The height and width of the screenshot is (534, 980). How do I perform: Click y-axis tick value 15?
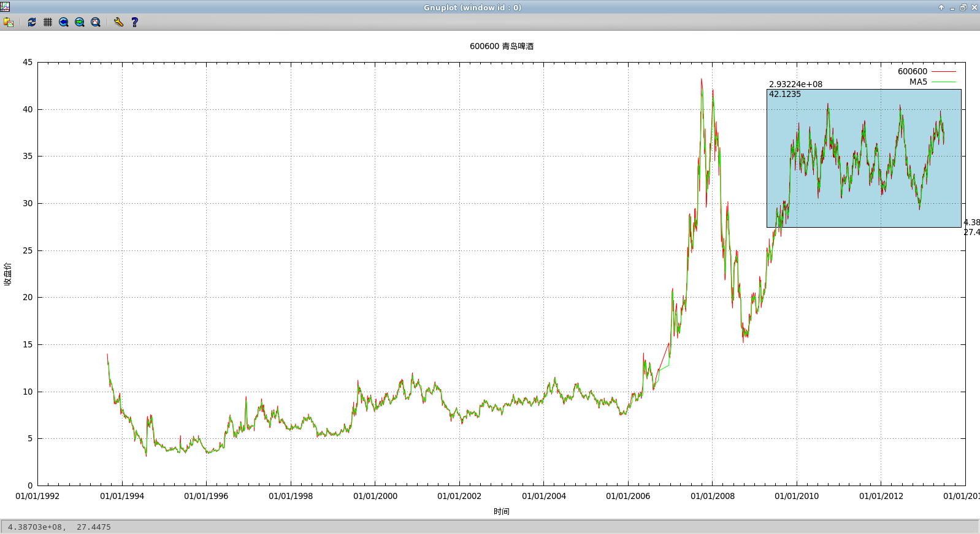pos(28,344)
